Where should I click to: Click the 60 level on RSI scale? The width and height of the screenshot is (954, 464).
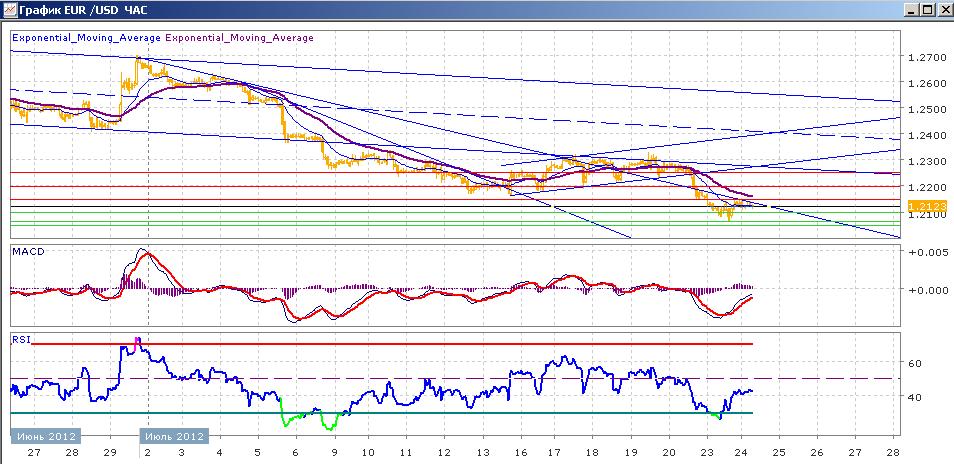coord(914,363)
